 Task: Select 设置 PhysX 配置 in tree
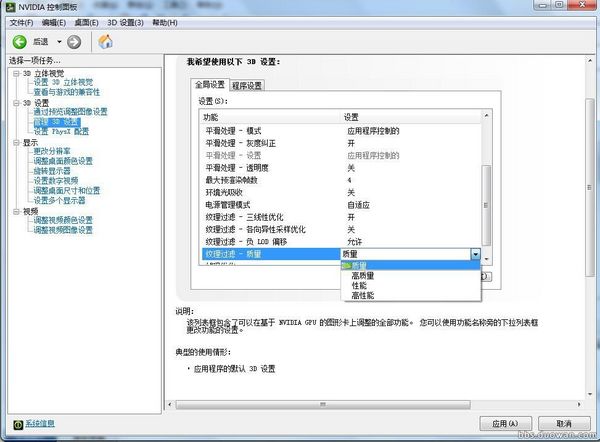(x=61, y=132)
